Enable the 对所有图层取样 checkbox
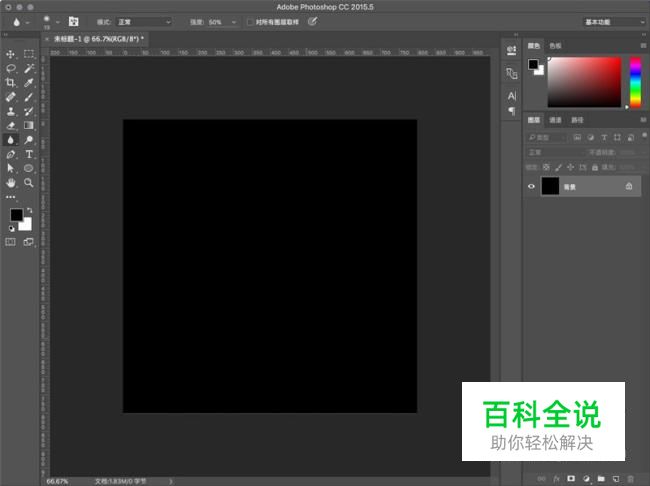Viewport: 650px width, 486px height. pyautogui.click(x=250, y=21)
